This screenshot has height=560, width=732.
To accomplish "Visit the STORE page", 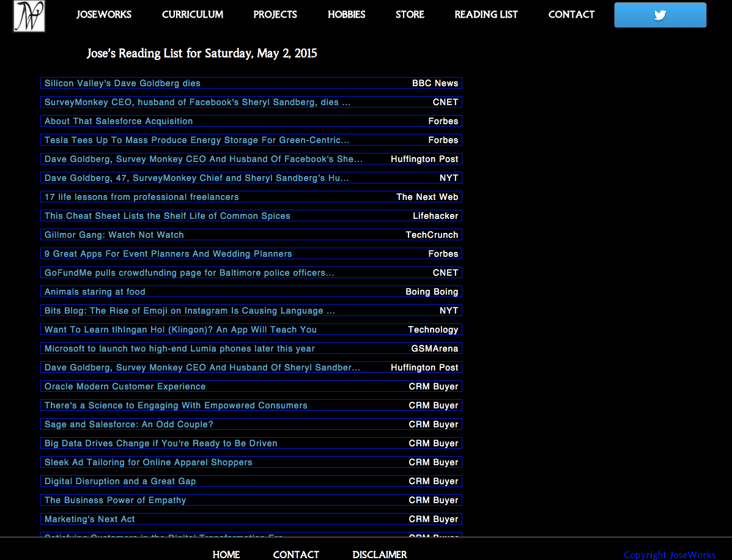I will click(410, 15).
